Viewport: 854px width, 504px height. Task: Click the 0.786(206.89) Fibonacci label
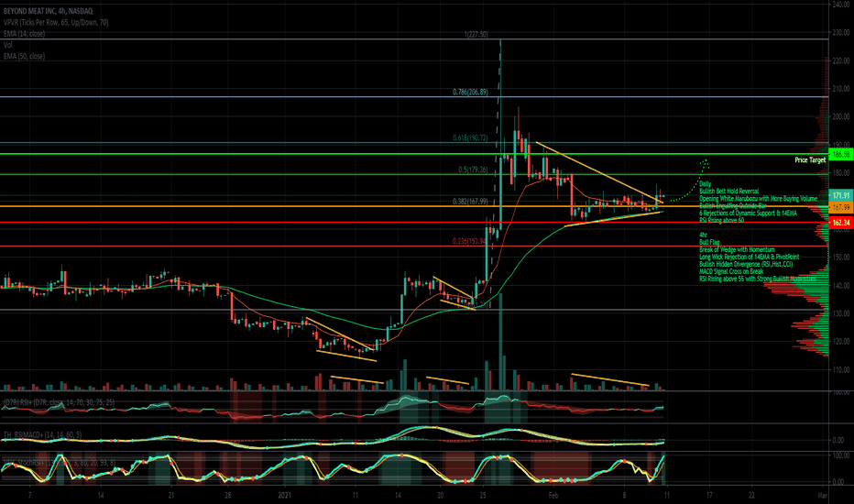tap(471, 92)
